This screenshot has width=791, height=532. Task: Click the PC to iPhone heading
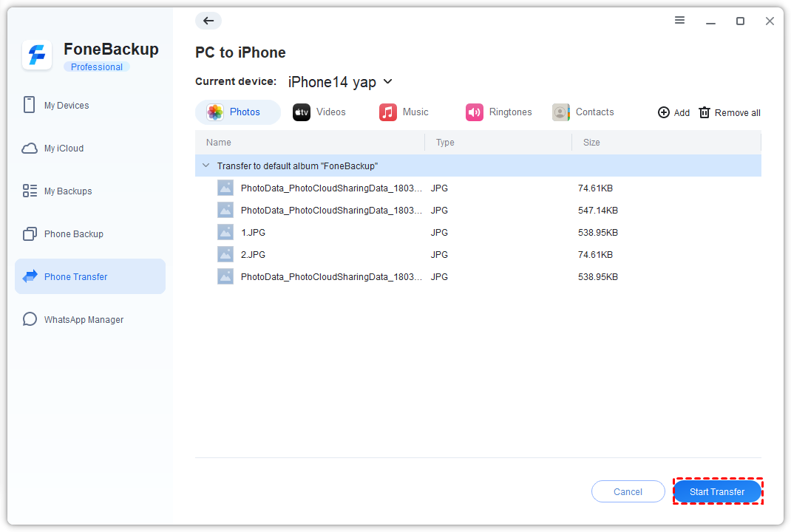pyautogui.click(x=240, y=52)
